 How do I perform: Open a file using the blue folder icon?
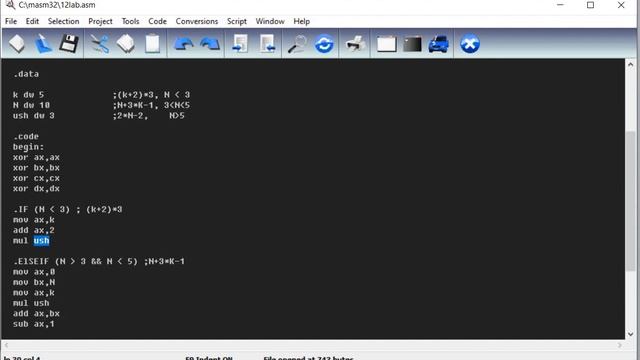point(43,44)
